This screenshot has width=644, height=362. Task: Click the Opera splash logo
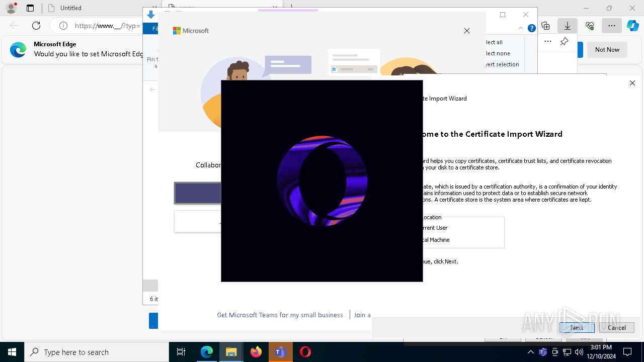(322, 180)
